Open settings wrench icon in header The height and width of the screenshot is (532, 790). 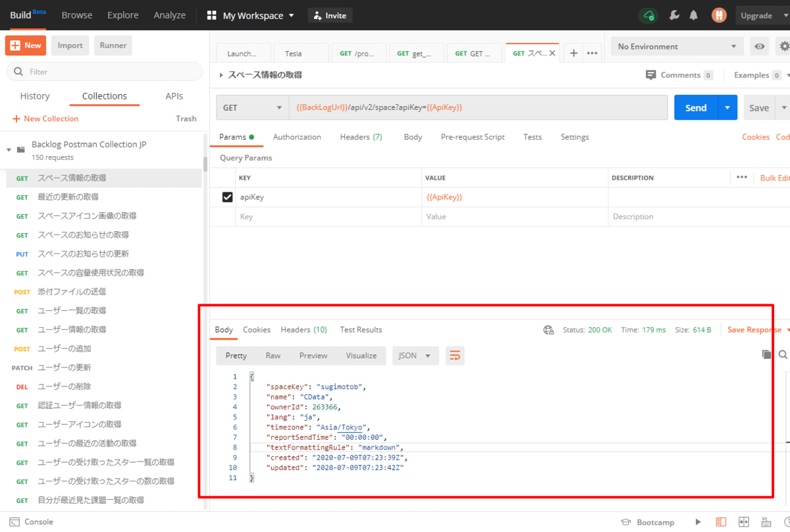(673, 15)
